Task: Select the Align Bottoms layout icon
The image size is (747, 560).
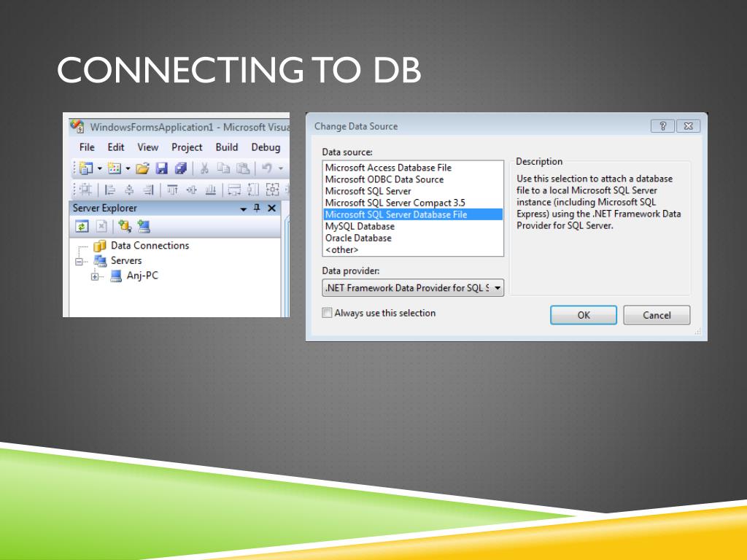Action: tap(211, 190)
